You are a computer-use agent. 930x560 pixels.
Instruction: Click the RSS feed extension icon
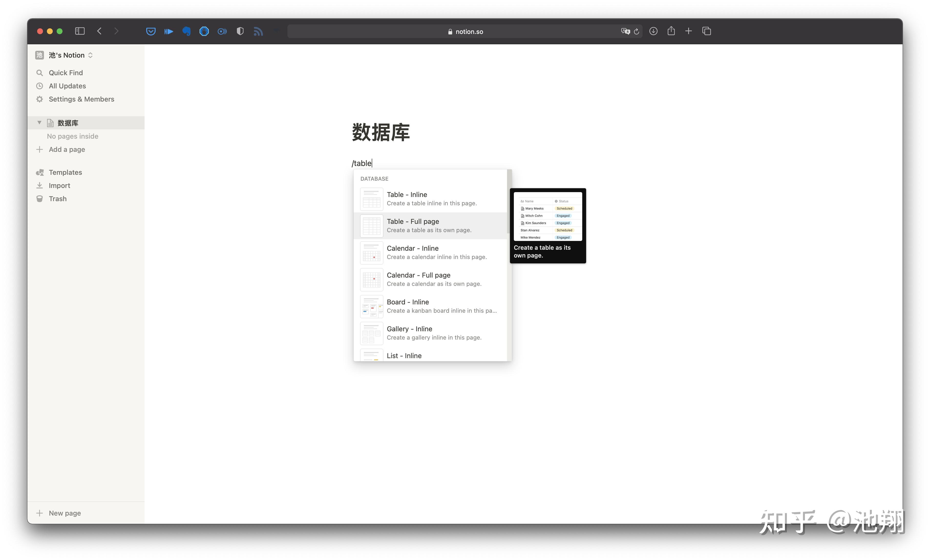coord(258,31)
